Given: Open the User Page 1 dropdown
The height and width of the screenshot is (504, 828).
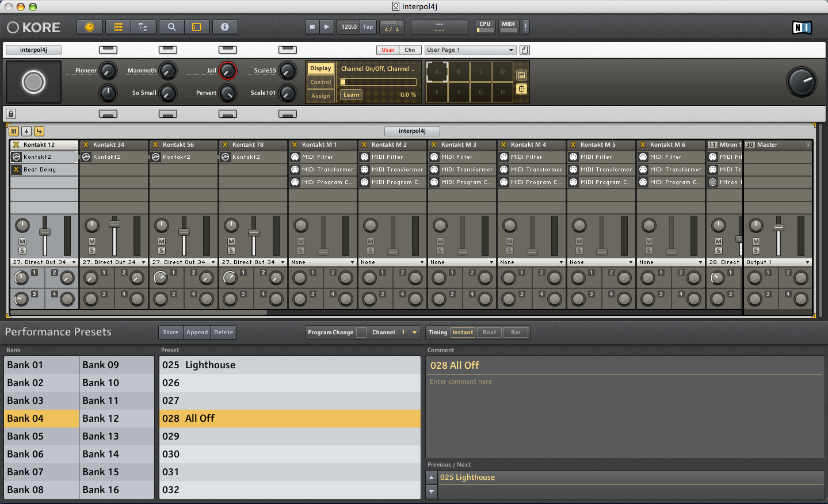Looking at the screenshot, I should [x=471, y=50].
